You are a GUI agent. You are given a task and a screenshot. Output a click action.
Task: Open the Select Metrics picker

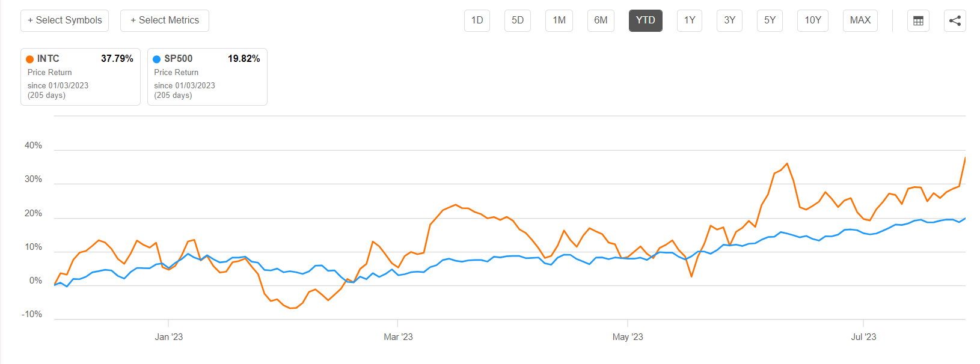(x=165, y=20)
